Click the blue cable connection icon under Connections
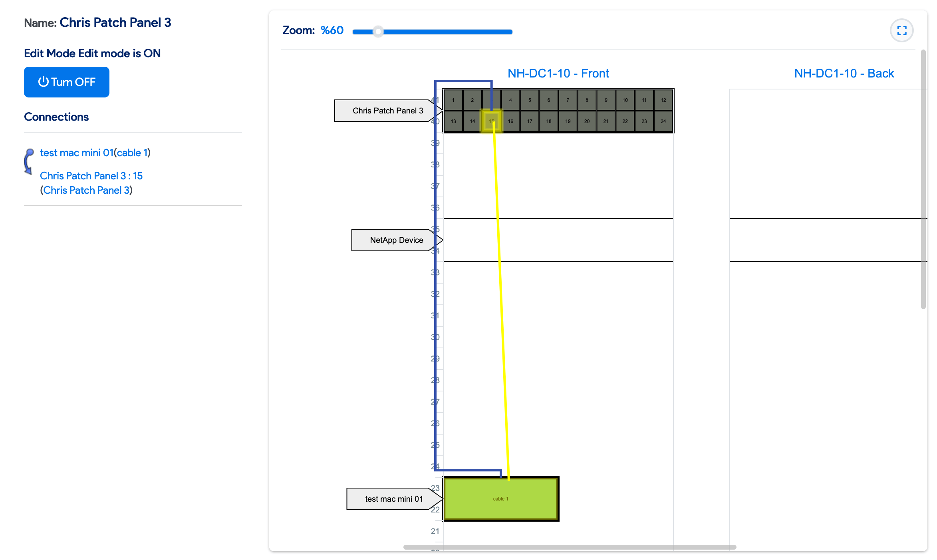Screen dimensions: 937x560 click(x=29, y=162)
